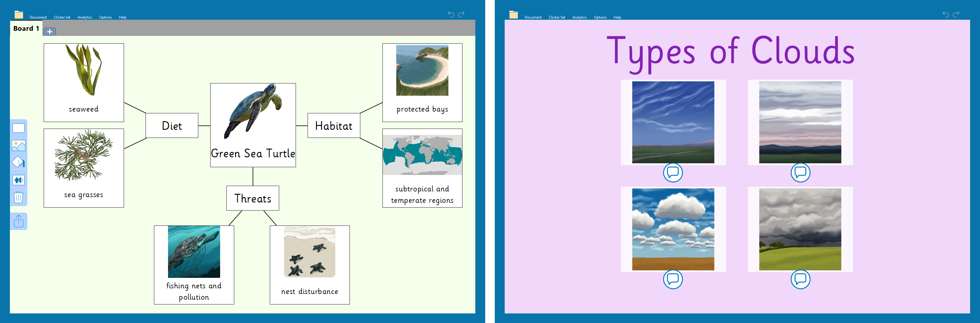This screenshot has height=323, width=980.
Task: Select the Threats cell
Action: pyautogui.click(x=252, y=198)
